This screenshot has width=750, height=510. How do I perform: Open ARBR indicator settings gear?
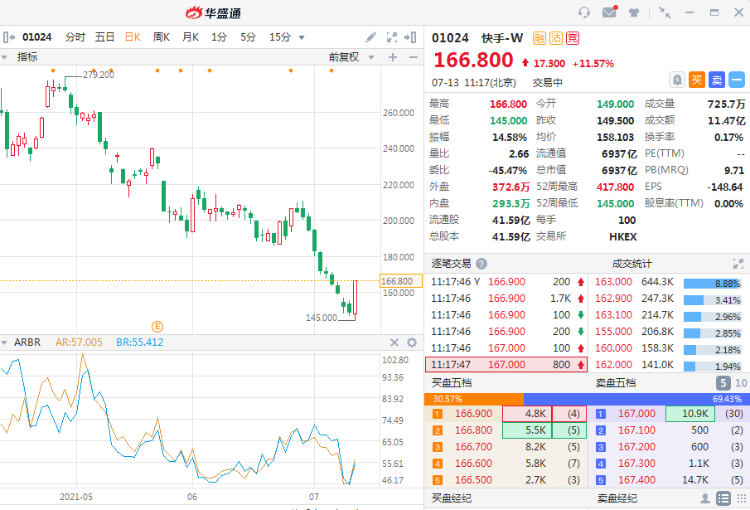[412, 343]
